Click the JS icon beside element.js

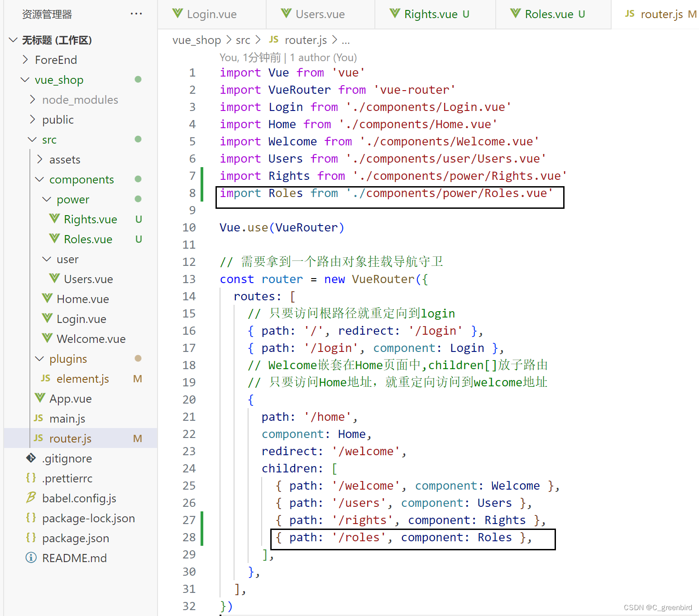coord(46,378)
